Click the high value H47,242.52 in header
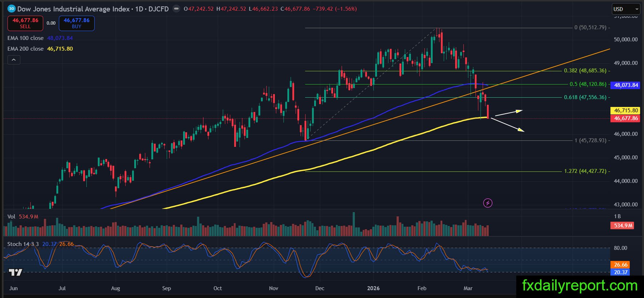 pos(231,9)
